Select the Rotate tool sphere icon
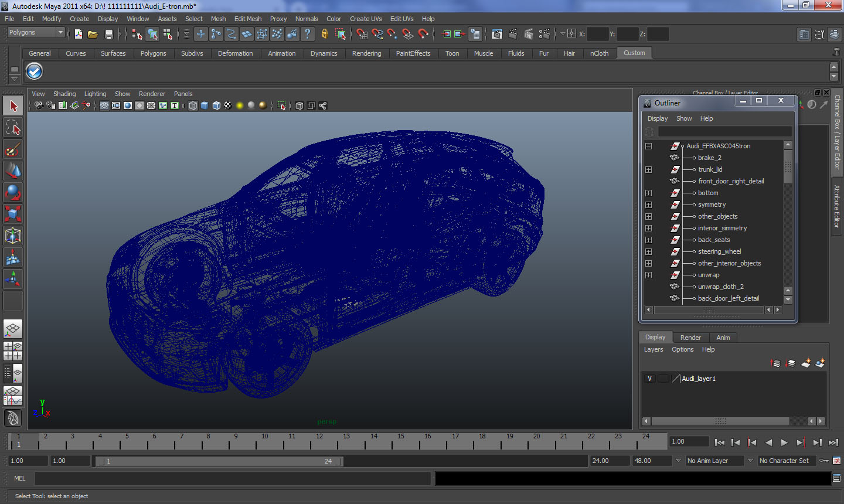Screen dimensions: 844x504 (x=13, y=192)
